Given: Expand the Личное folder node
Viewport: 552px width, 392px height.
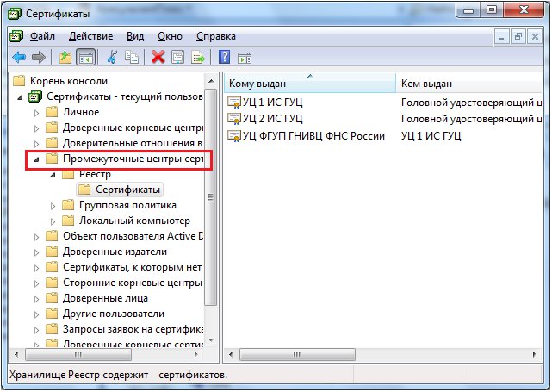Looking at the screenshot, I should point(36,112).
